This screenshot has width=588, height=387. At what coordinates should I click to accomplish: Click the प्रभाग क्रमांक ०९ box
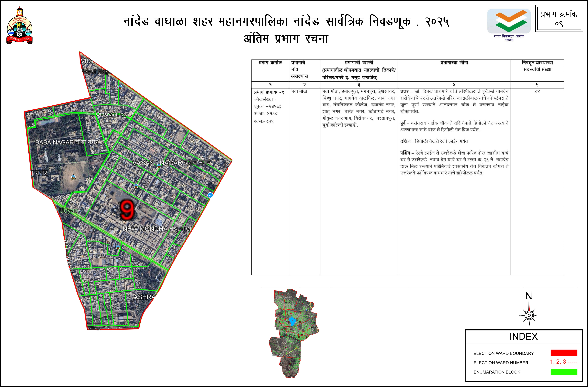(559, 18)
